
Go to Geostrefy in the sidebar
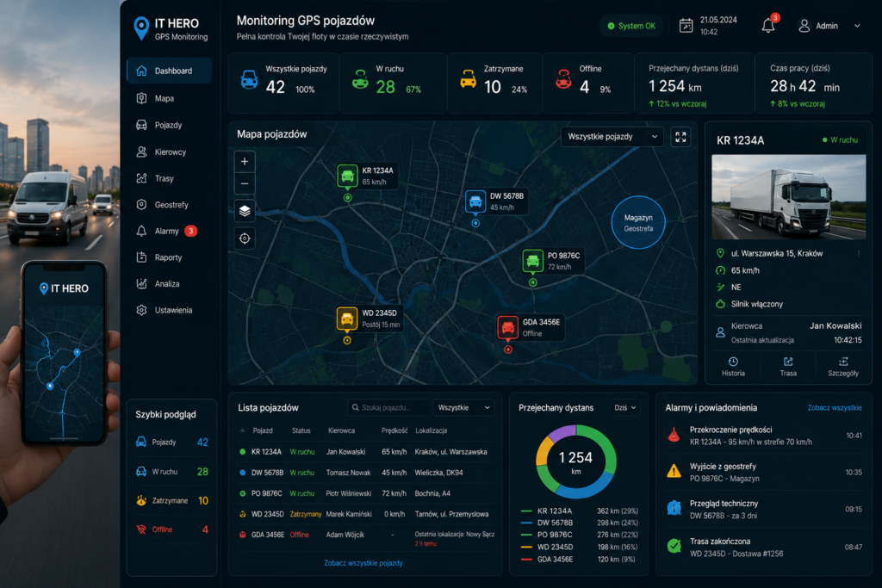tap(171, 205)
